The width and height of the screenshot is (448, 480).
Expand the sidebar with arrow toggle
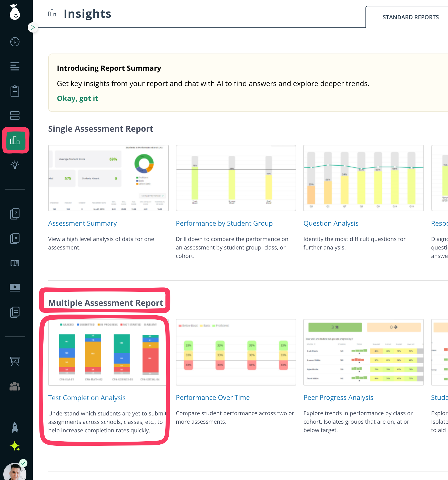coord(33,27)
